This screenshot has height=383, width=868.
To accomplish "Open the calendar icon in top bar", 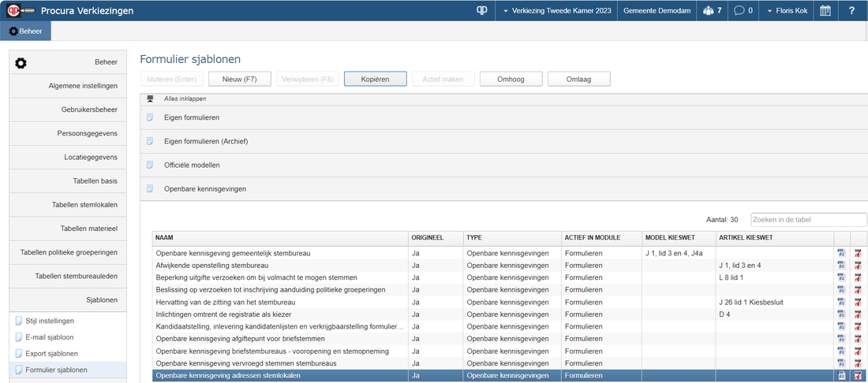I will (825, 10).
